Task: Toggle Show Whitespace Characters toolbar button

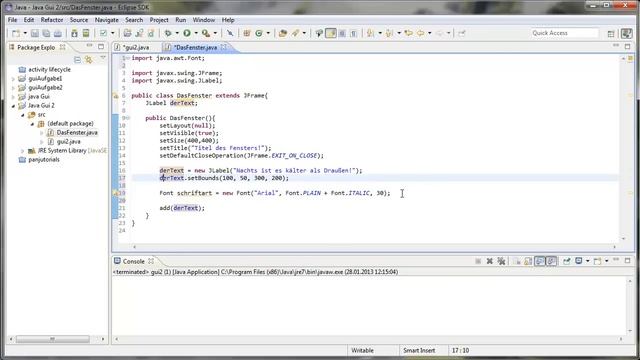Action: [x=354, y=33]
